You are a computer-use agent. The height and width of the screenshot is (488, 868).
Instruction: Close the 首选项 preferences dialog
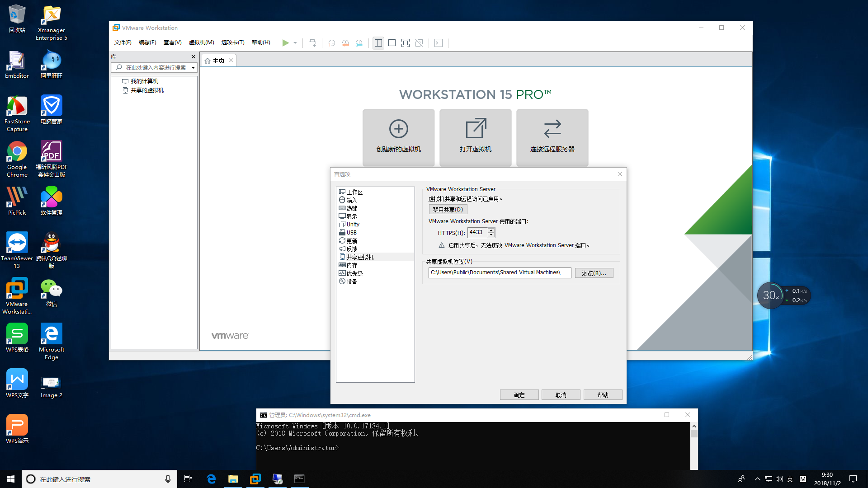[x=619, y=174]
